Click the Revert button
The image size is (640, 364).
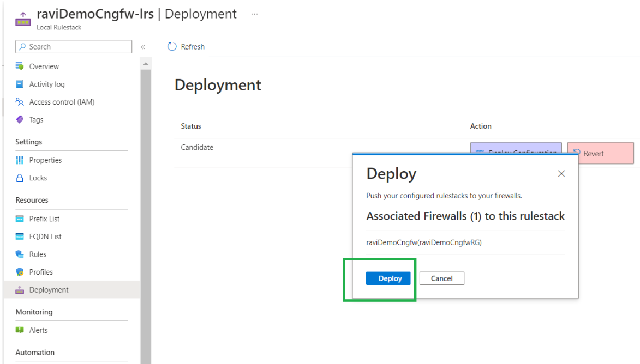click(x=600, y=154)
